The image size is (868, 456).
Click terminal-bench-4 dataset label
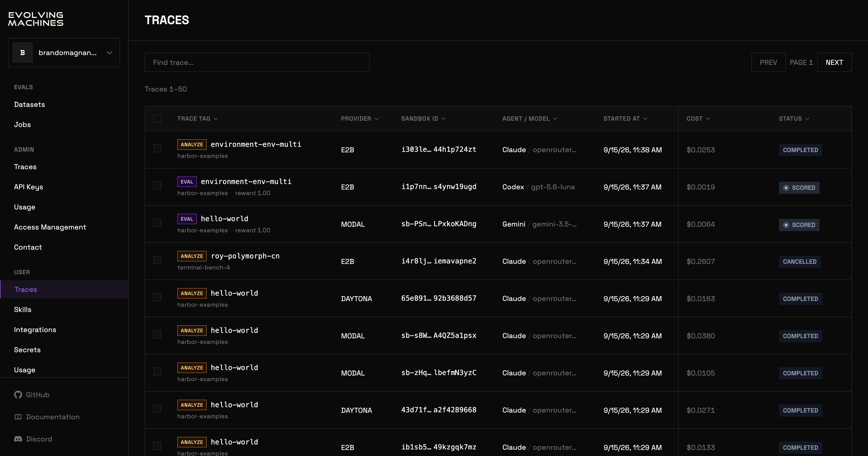[x=203, y=267]
